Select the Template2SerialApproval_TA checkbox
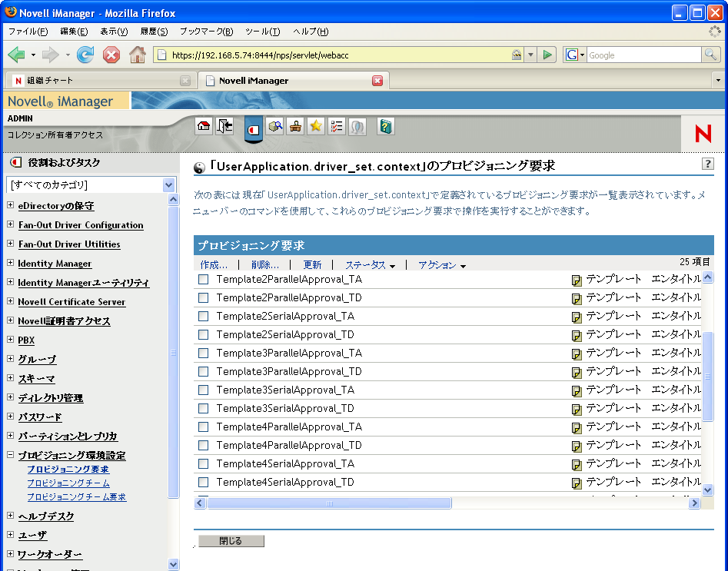Viewport: 728px width, 571px height. pyautogui.click(x=204, y=316)
